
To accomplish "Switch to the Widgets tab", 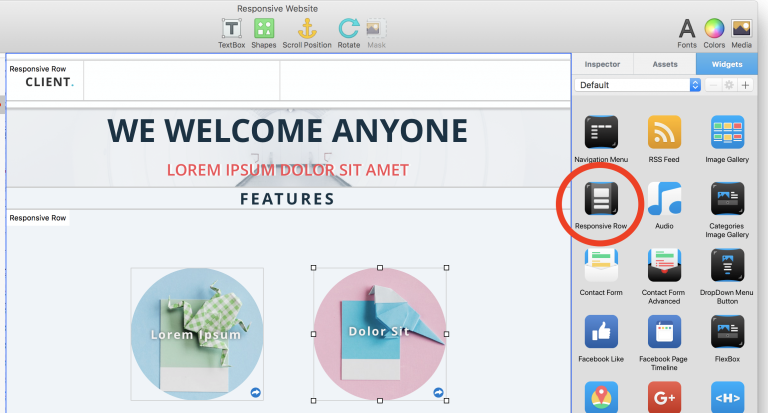I will point(727,64).
